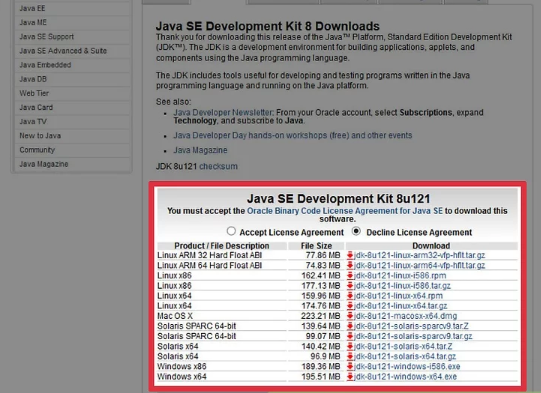Click the Windows x86 row label
The width and height of the screenshot is (541, 393).
click(x=182, y=366)
